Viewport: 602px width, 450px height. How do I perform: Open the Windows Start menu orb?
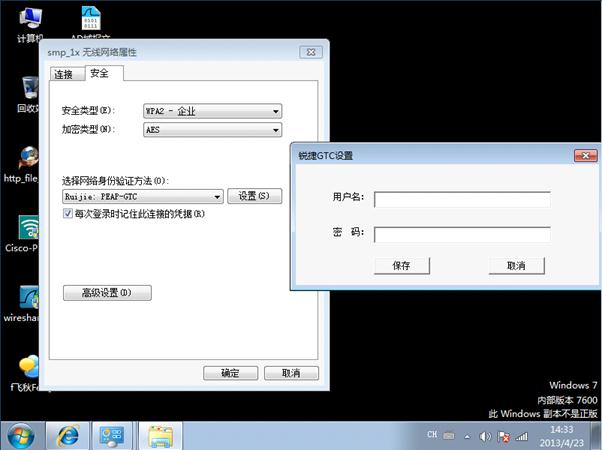pyautogui.click(x=21, y=436)
